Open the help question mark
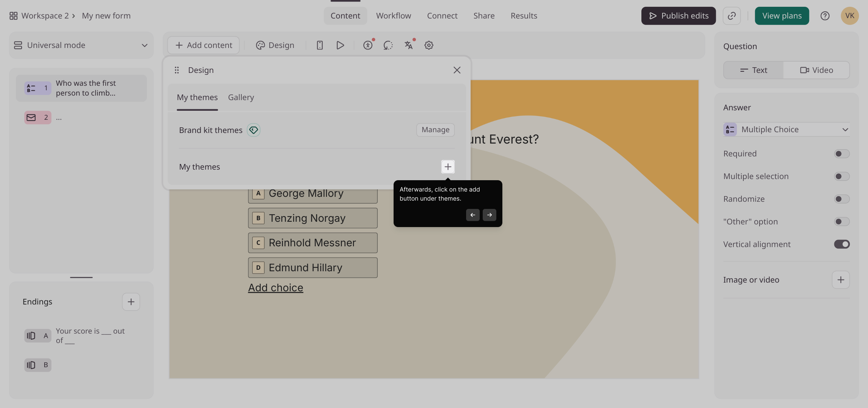Image resolution: width=868 pixels, height=408 pixels. click(825, 16)
